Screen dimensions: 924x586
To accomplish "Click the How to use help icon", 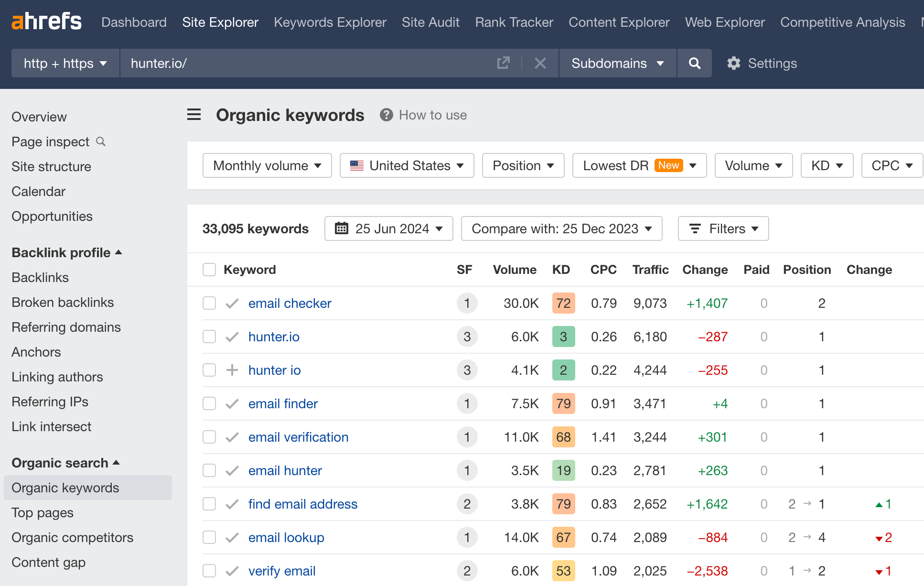I will tap(387, 115).
